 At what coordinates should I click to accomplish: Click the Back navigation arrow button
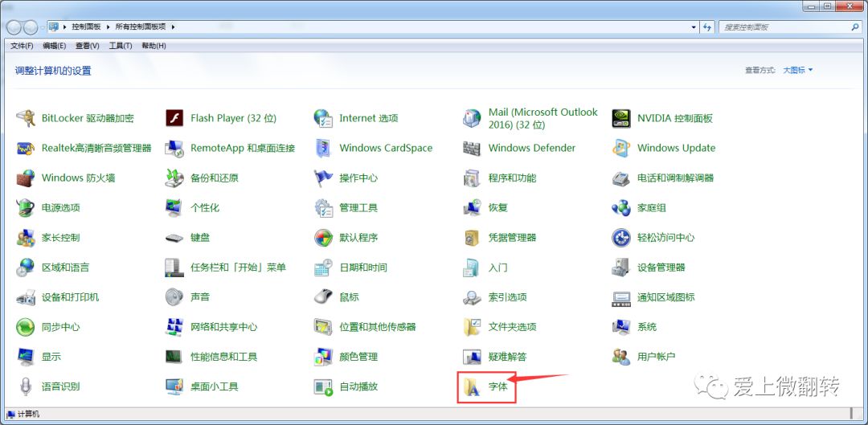point(14,27)
